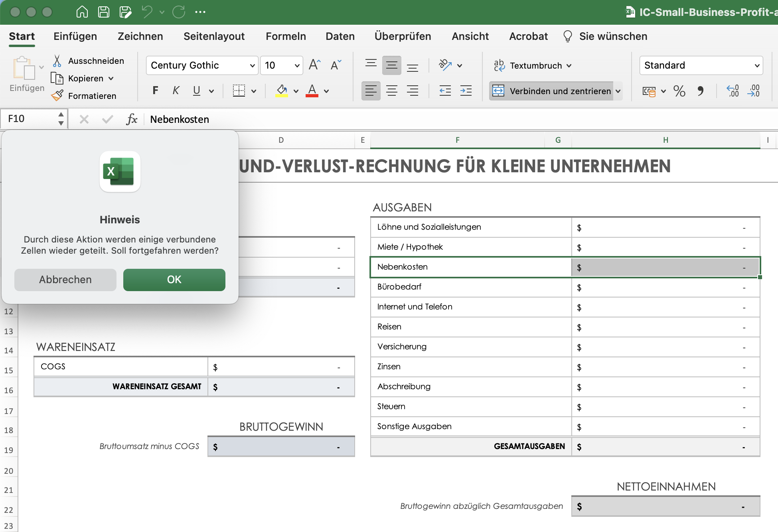The width and height of the screenshot is (778, 532).
Task: Click the Redo arrow icon
Action: coord(179,12)
